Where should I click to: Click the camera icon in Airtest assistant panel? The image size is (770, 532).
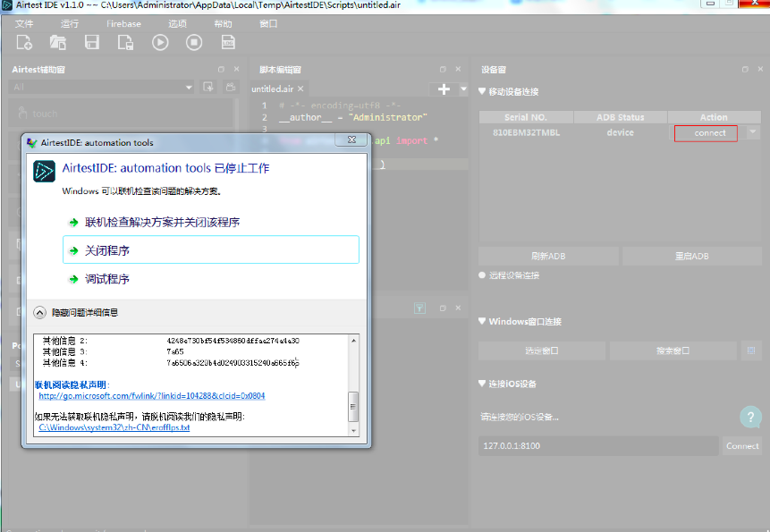231,87
